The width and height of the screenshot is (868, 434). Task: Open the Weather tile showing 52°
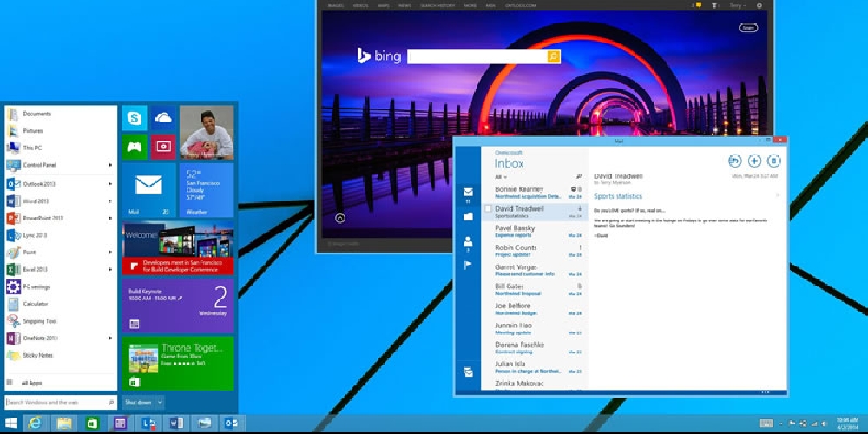tap(207, 190)
